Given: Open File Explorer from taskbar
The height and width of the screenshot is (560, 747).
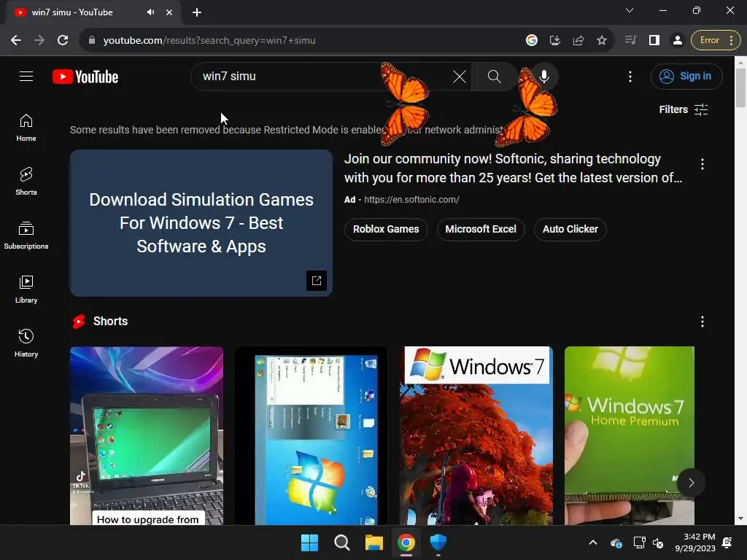Looking at the screenshot, I should coord(374,542).
